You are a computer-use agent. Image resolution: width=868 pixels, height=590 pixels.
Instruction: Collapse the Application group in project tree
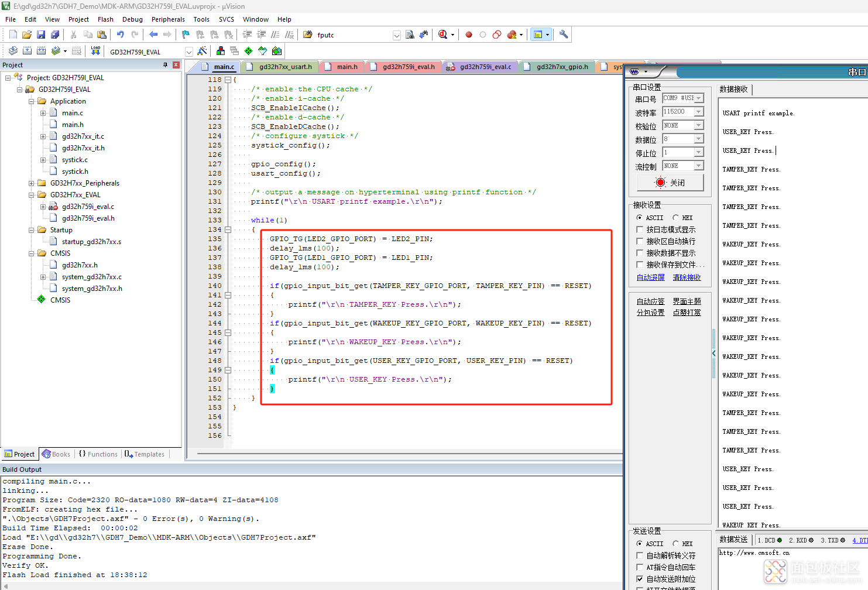(32, 101)
